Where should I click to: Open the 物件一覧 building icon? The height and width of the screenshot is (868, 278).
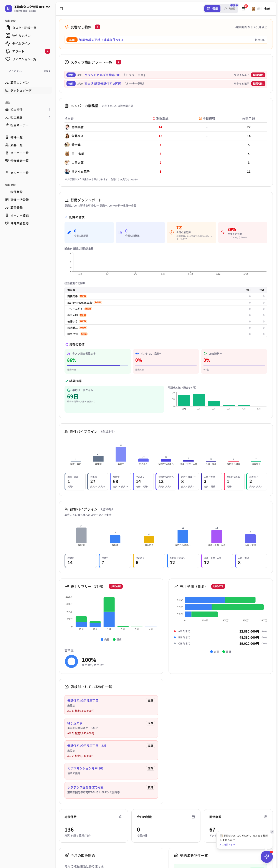click(x=7, y=137)
